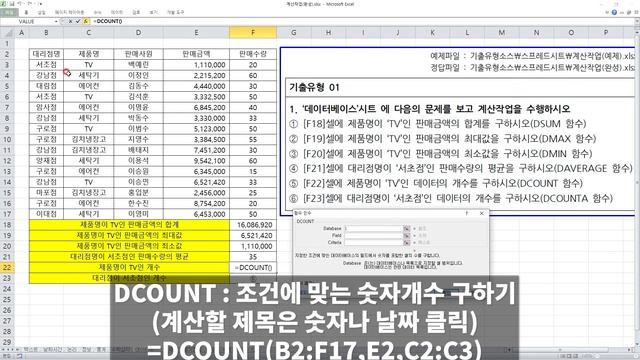Screen dimensions: 640x360
Task: Click the Criteria input box in dialog
Action: click(x=373, y=243)
